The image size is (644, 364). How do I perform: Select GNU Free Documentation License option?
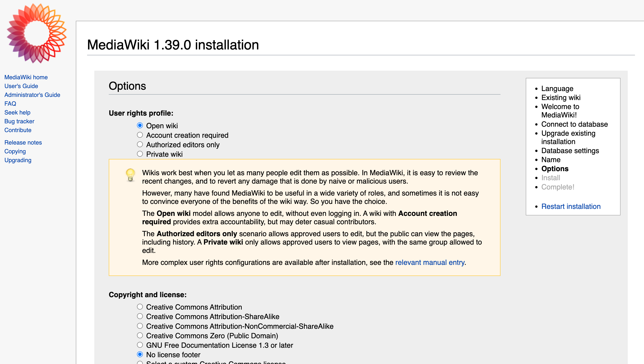pos(140,345)
